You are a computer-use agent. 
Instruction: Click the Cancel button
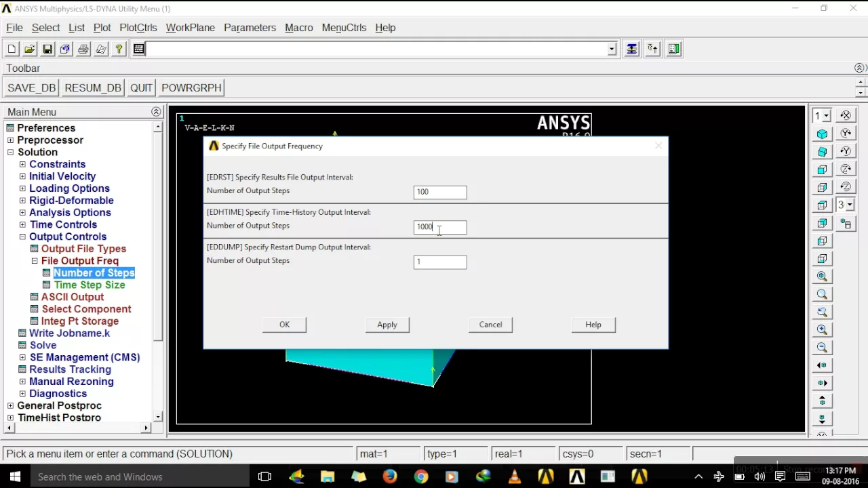tap(490, 325)
